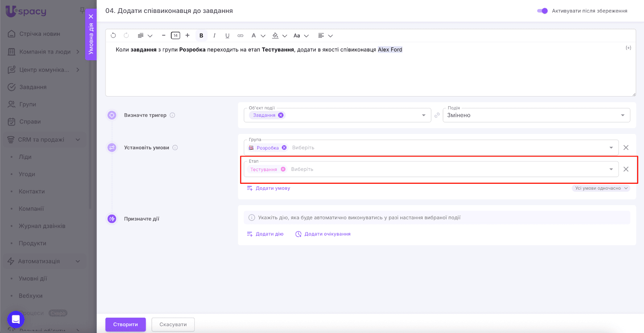
Task: Open 'Завдання' in the sidebar
Action: 33,87
